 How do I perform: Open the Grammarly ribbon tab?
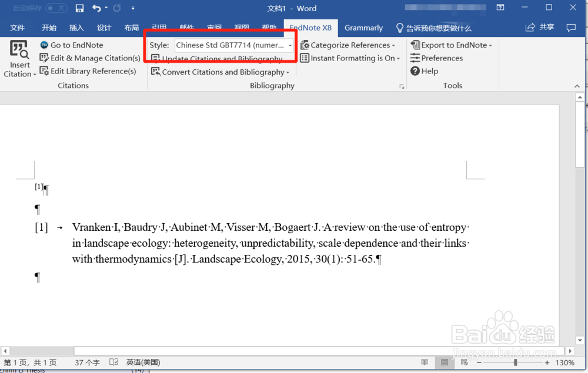tap(363, 28)
